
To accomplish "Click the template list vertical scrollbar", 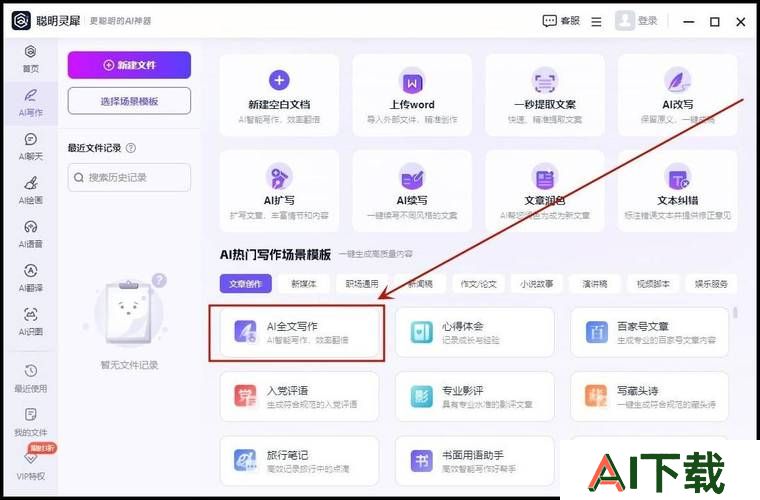I will pyautogui.click(x=735, y=313).
